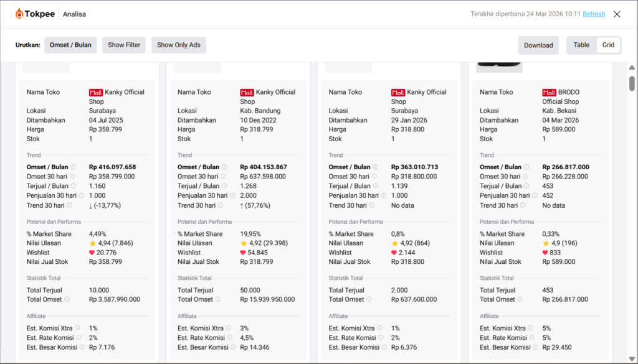The width and height of the screenshot is (638, 364).
Task: Click the Refresh link
Action: coord(594,14)
